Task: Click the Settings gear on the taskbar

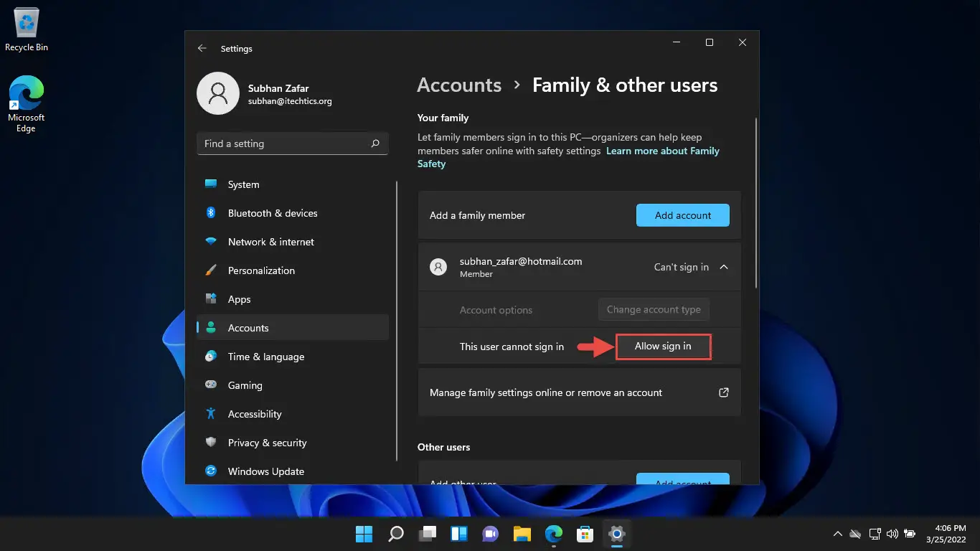Action: pos(617,534)
